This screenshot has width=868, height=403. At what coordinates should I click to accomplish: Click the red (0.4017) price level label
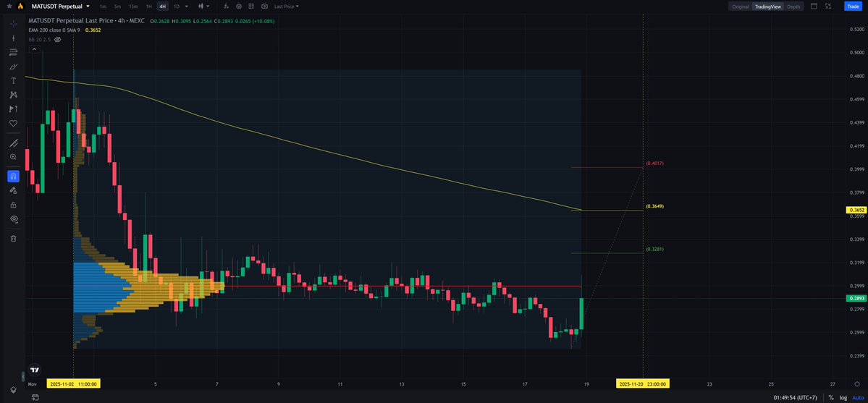coord(655,164)
